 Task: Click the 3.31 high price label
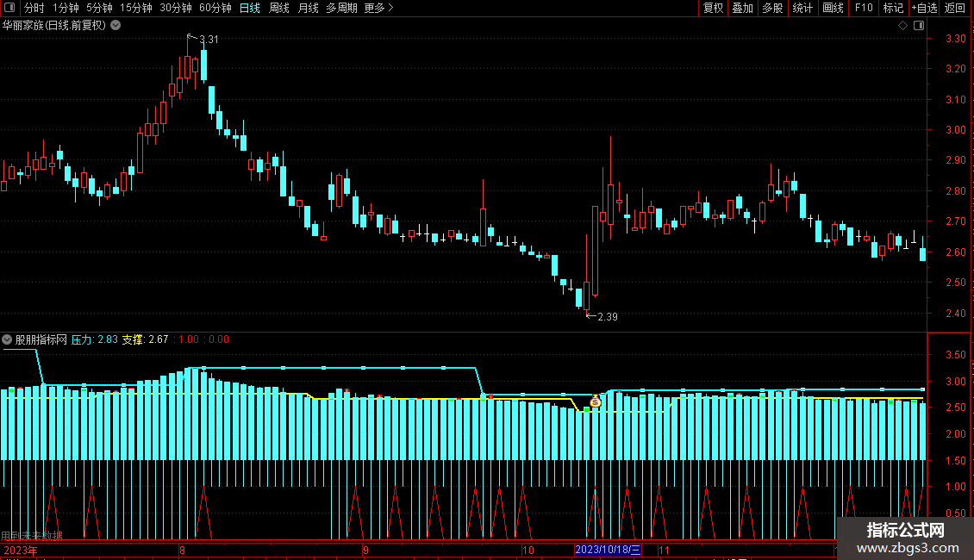[209, 40]
